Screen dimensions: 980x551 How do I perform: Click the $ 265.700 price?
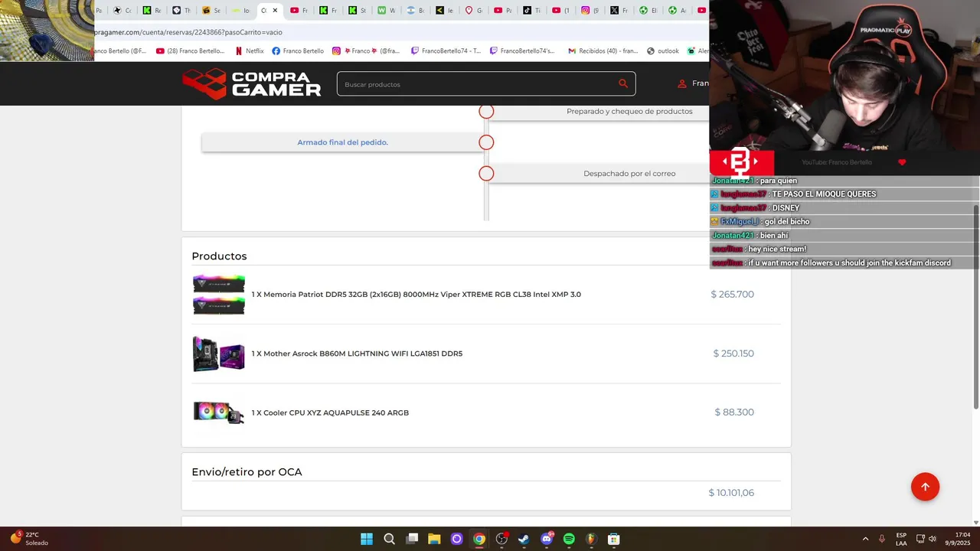point(732,295)
